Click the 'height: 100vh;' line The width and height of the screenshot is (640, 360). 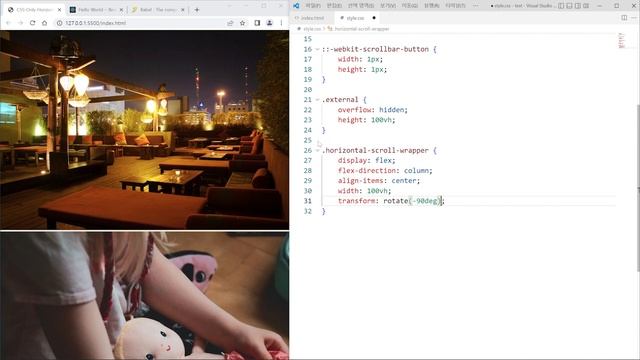tap(367, 120)
